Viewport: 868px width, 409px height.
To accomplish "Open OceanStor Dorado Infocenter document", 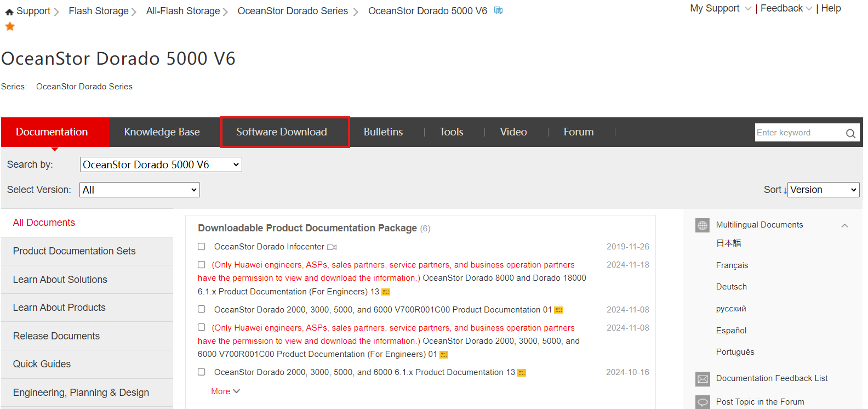I will pyautogui.click(x=269, y=247).
